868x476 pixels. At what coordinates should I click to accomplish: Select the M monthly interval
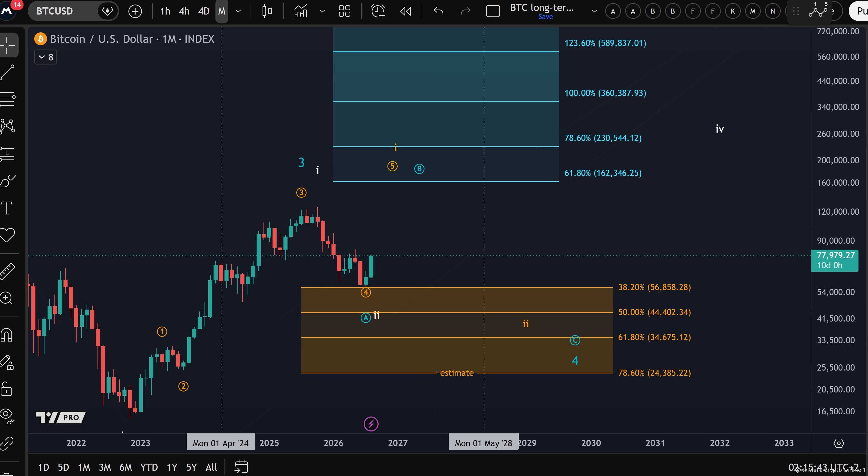click(222, 11)
